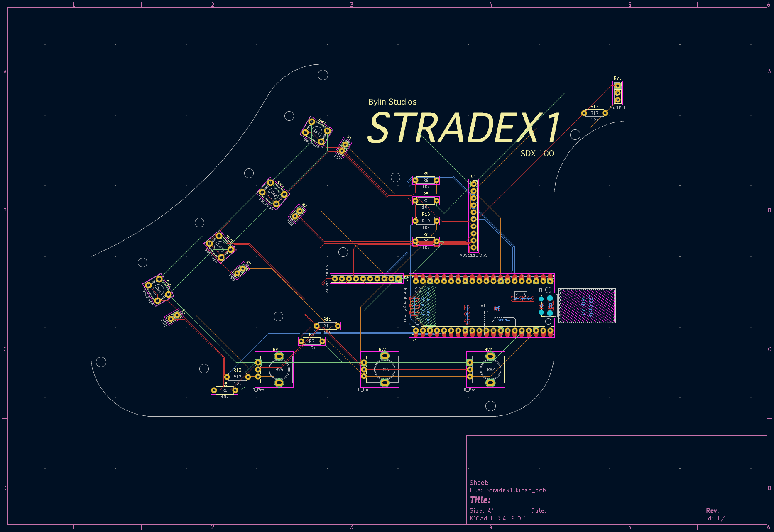
Task: Select the STRADEX1 silkscreen text
Action: [x=464, y=128]
